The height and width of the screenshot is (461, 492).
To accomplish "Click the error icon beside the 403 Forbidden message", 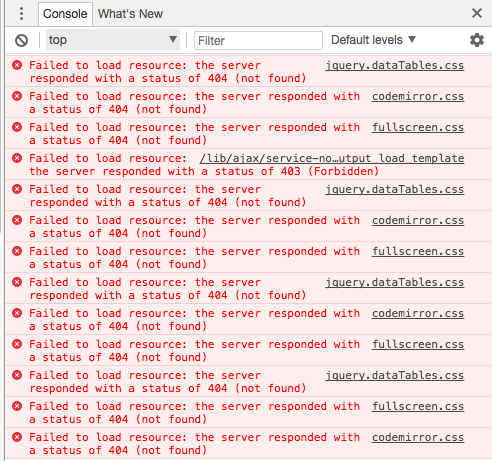I will point(17,158).
